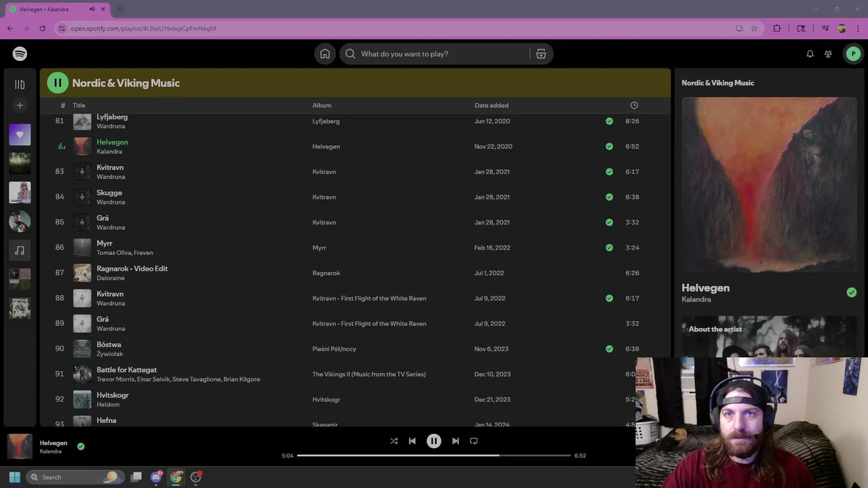Image resolution: width=868 pixels, height=488 pixels.
Task: Sort by Title column header
Action: coord(79,105)
